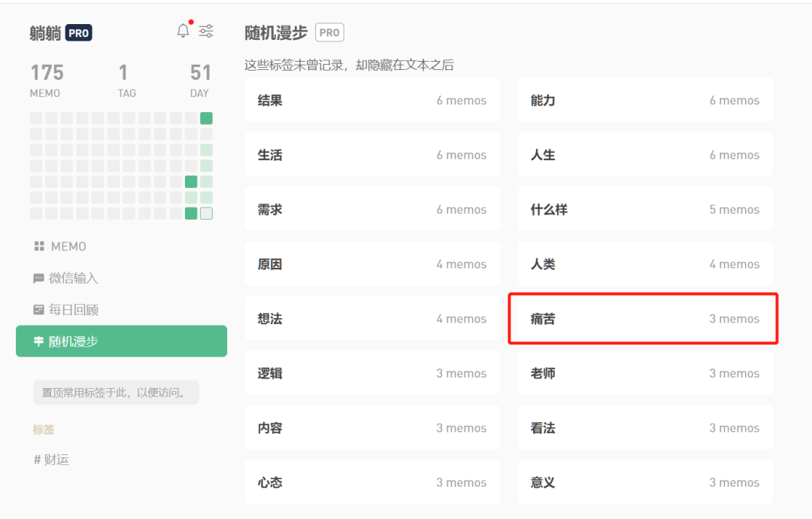This screenshot has width=812, height=519.
Task: Click the PRO badge next to 躺躺
Action: pos(79,33)
